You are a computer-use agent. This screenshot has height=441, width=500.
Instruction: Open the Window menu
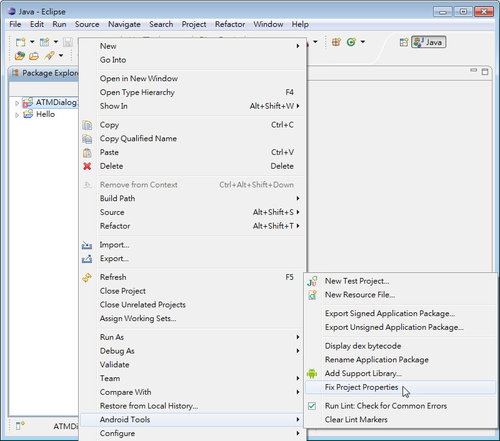coord(268,24)
